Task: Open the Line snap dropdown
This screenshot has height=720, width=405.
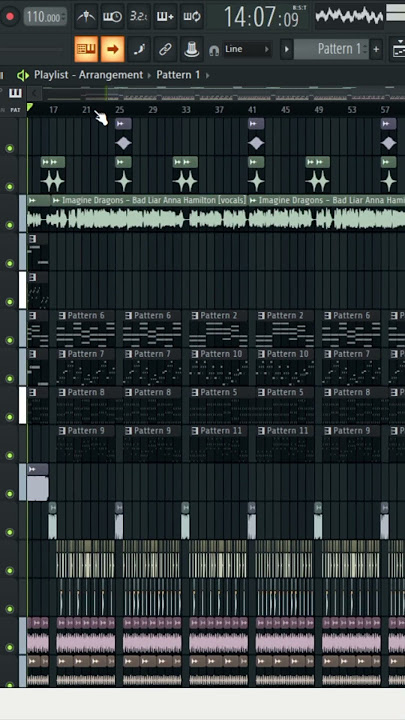Action: coord(247,49)
